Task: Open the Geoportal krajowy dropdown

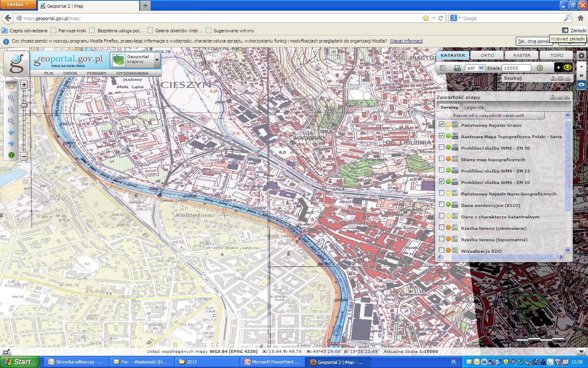Action: click(157, 60)
